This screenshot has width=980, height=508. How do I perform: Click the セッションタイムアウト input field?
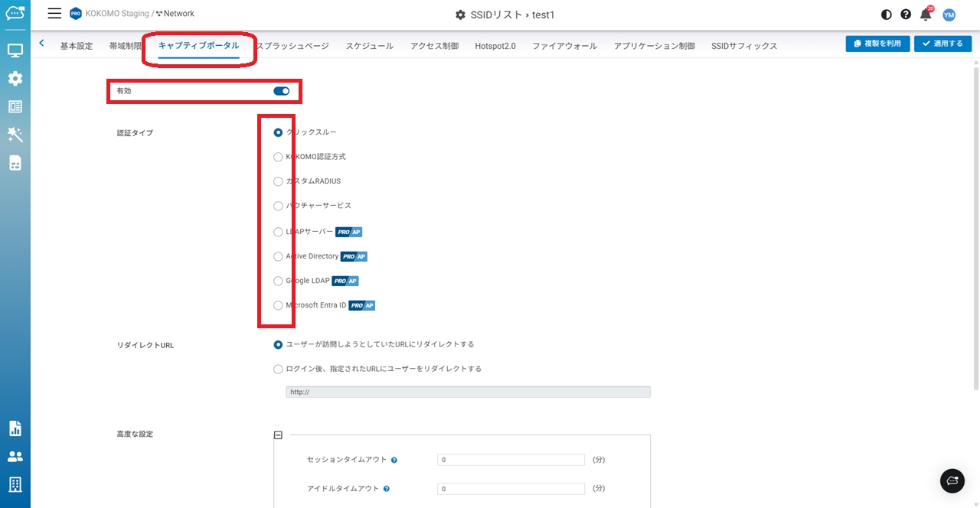tap(511, 460)
